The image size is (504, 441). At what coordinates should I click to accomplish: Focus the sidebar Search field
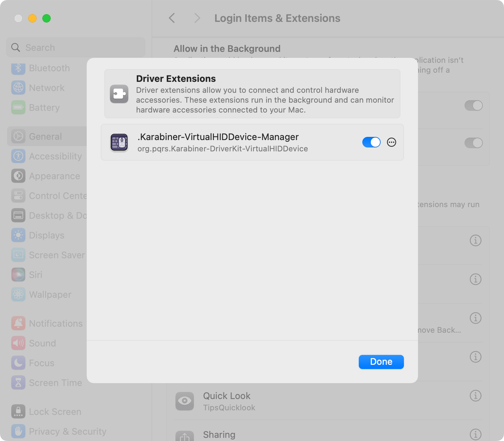point(76,47)
